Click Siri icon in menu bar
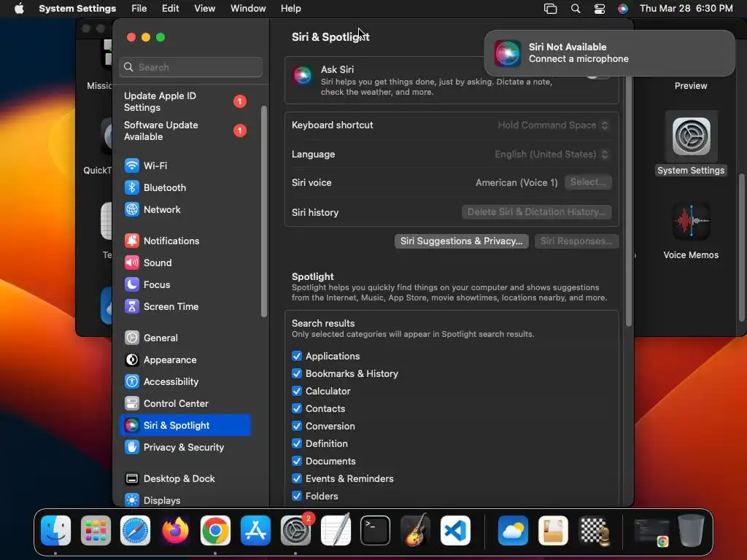Image resolution: width=747 pixels, height=560 pixels. tap(623, 9)
